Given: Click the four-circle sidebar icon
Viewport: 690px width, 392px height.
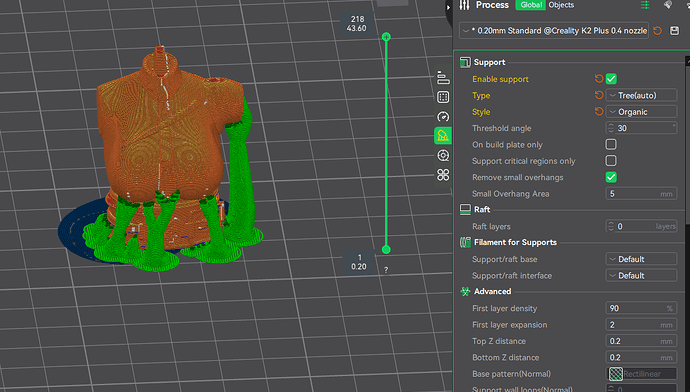Looking at the screenshot, I should (x=443, y=175).
